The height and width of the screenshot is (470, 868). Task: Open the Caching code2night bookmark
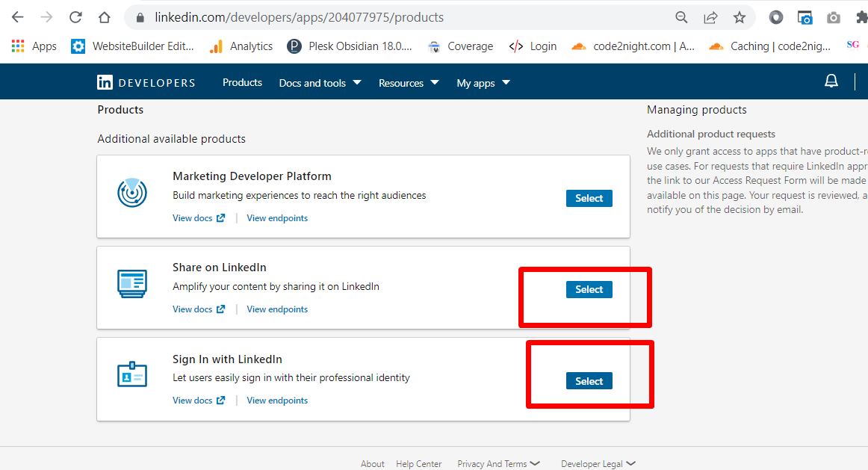tap(769, 46)
